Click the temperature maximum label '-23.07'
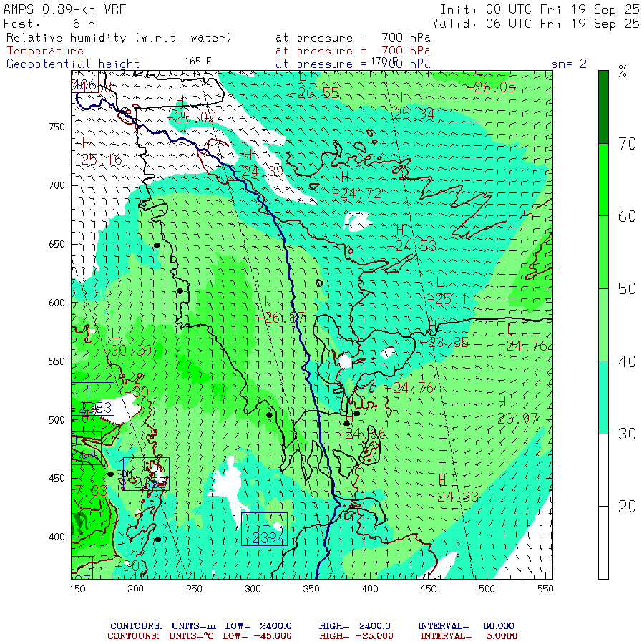This screenshot has width=644, height=644. [x=513, y=419]
